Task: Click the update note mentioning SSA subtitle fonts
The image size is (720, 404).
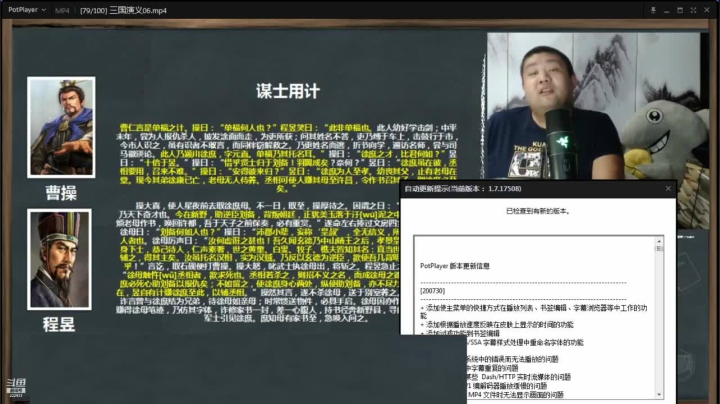Action: [525, 342]
